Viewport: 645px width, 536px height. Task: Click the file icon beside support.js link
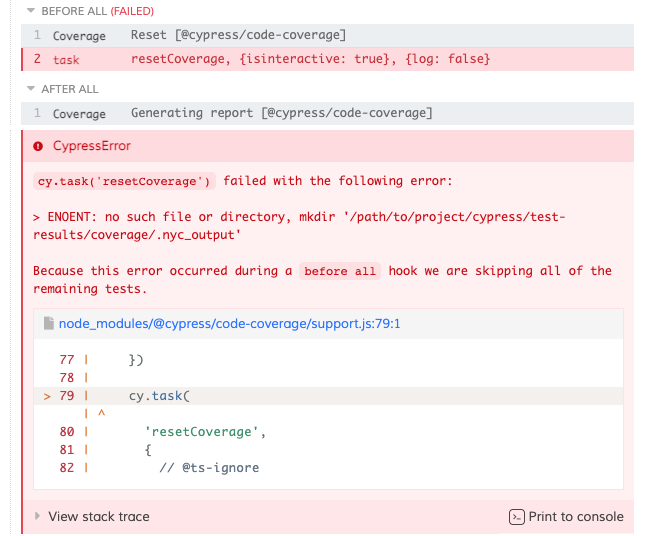point(49,323)
